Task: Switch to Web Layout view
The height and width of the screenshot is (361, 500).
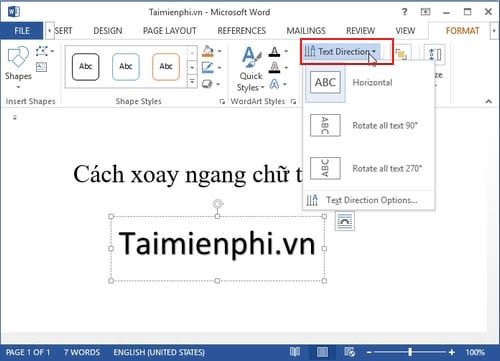Action: 349,352
